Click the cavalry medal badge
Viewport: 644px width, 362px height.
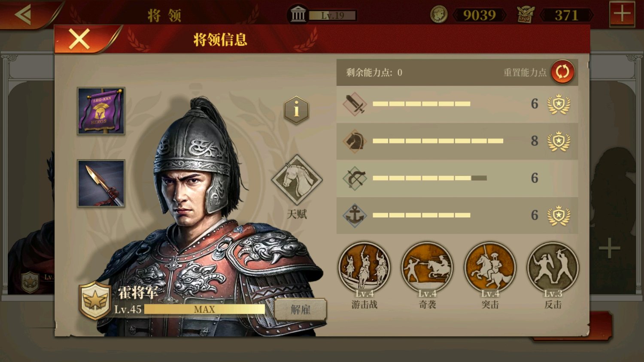point(559,141)
